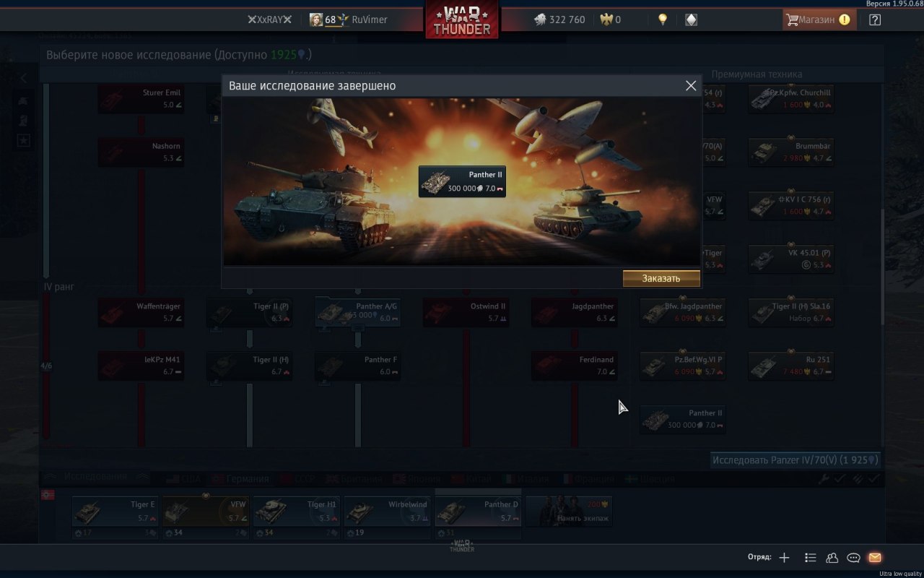Close the research completed dialog
Screen dimensions: 924x578
pos(691,85)
